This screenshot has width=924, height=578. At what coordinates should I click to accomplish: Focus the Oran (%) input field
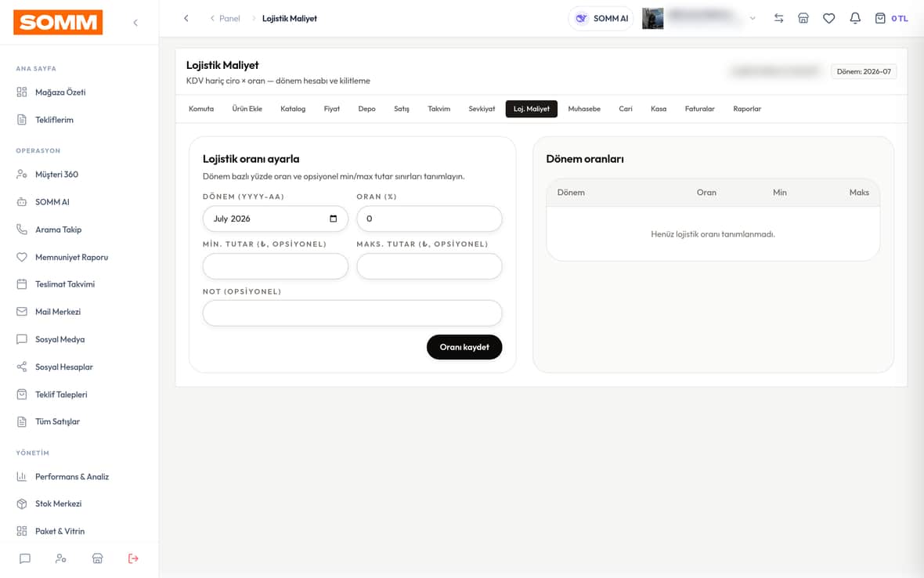tap(429, 219)
